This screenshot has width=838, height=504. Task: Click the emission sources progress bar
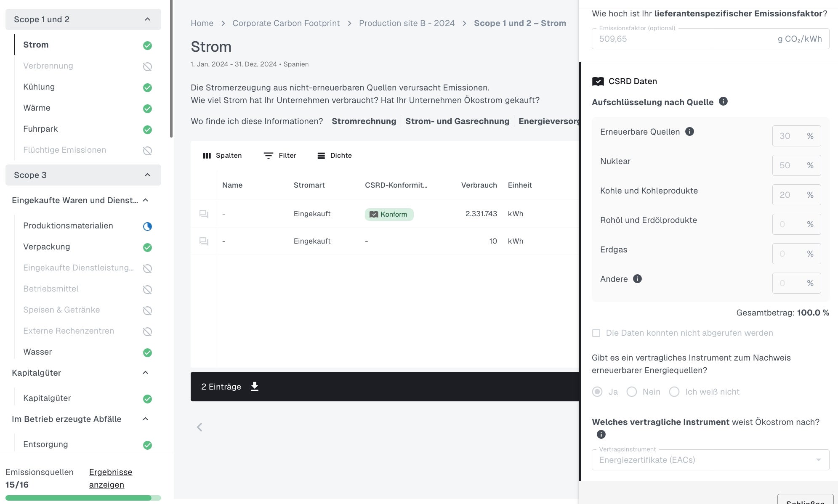point(83,498)
